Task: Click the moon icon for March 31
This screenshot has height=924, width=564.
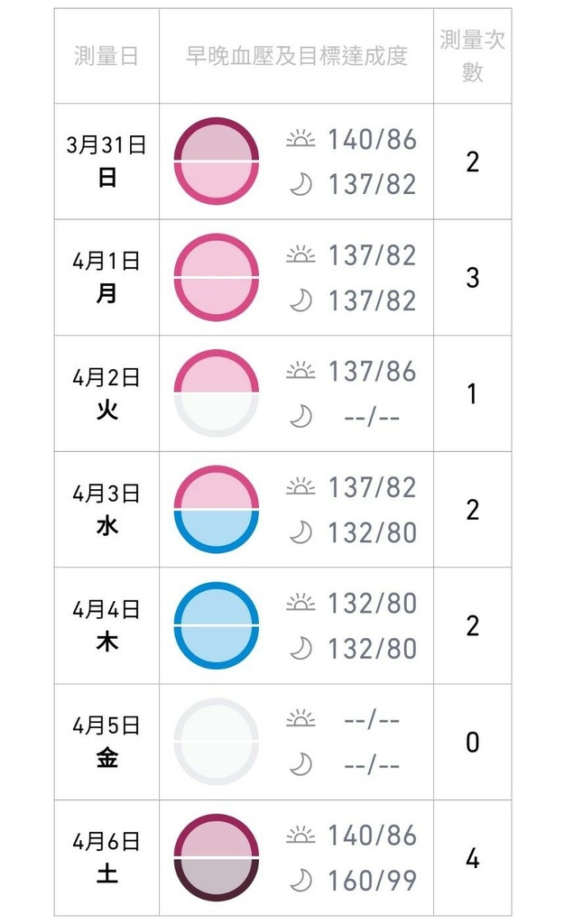Action: point(300,185)
